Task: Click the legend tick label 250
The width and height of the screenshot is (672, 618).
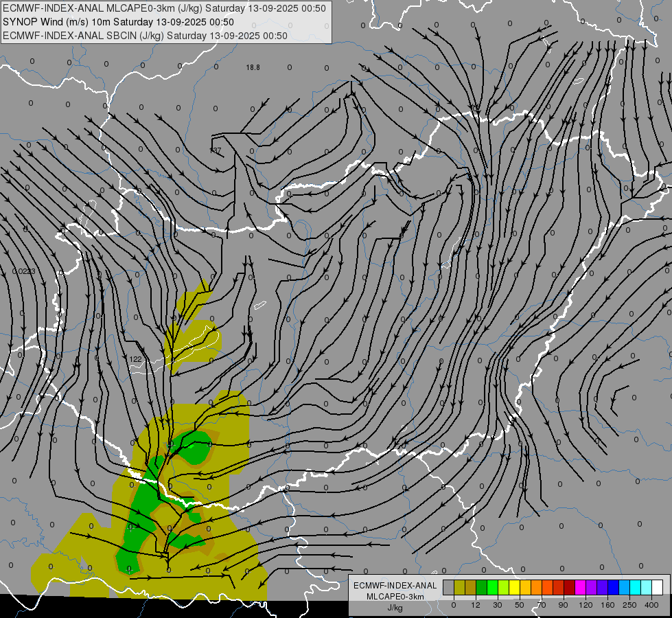Action: click(629, 605)
